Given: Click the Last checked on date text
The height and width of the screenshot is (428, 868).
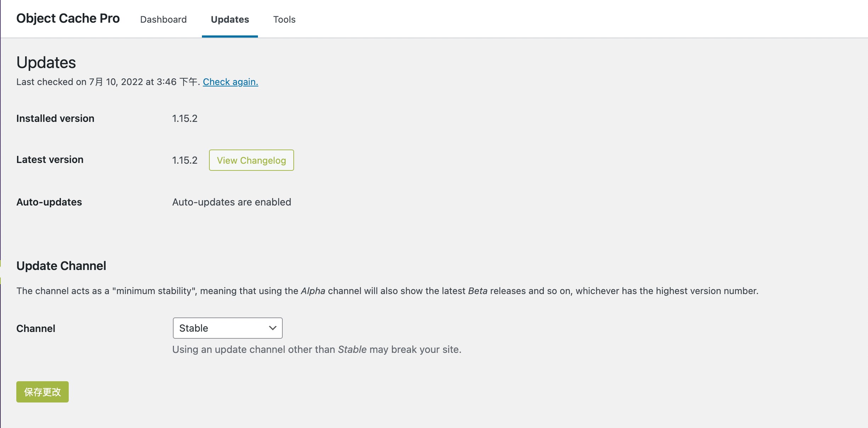Looking at the screenshot, I should pos(108,82).
